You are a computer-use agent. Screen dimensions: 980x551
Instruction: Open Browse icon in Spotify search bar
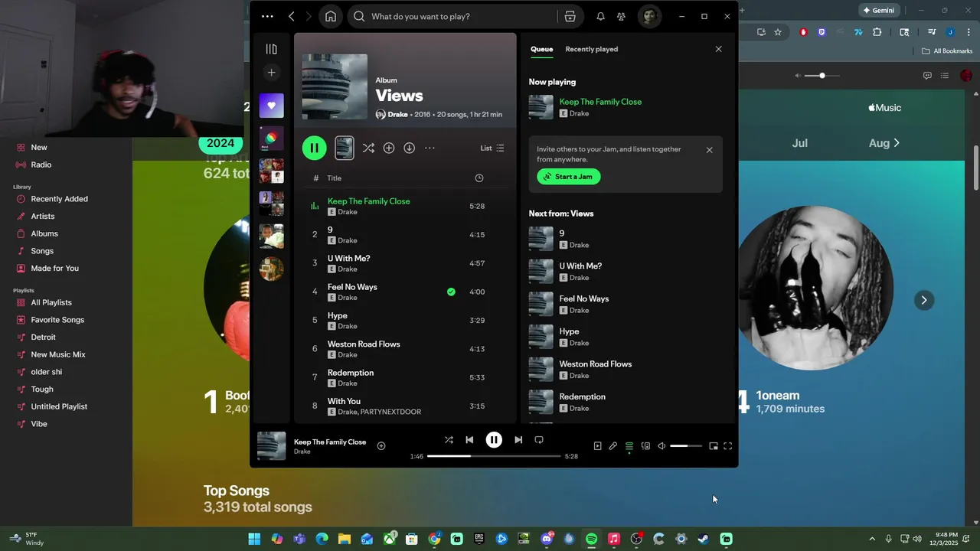pos(570,16)
